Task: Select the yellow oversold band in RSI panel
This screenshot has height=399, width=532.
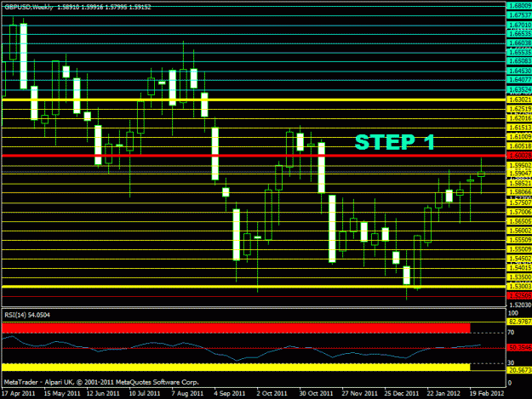Action: click(236, 368)
